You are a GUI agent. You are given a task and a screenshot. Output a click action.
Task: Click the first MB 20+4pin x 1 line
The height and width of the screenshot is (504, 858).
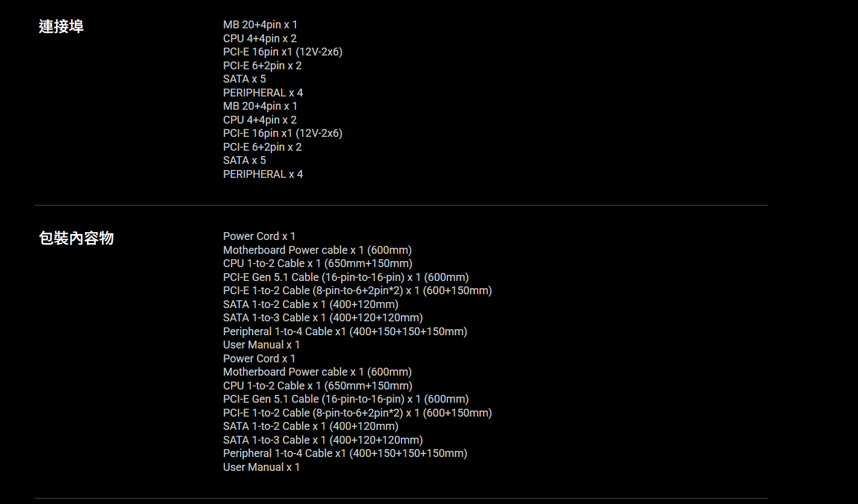coord(260,25)
